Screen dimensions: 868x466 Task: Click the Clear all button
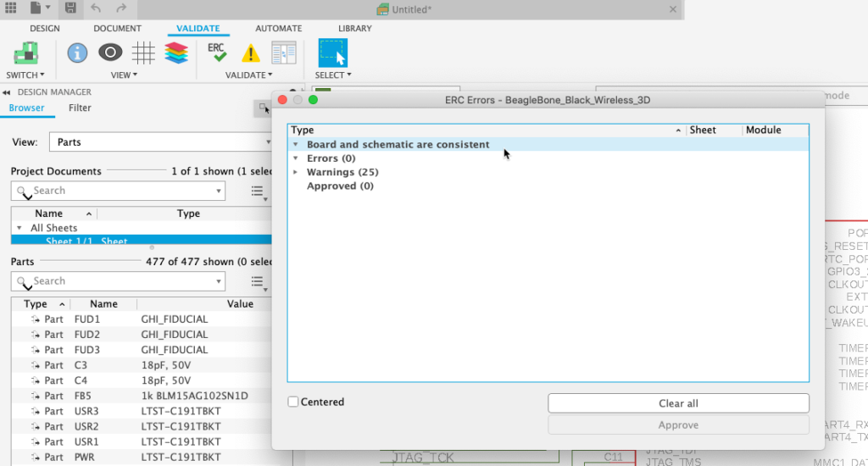678,403
